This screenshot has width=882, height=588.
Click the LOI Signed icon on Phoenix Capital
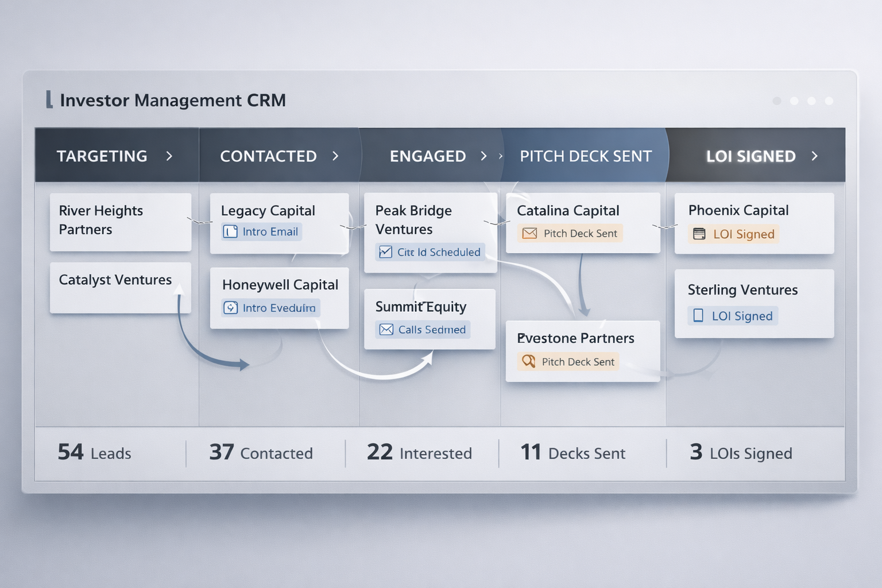[699, 234]
